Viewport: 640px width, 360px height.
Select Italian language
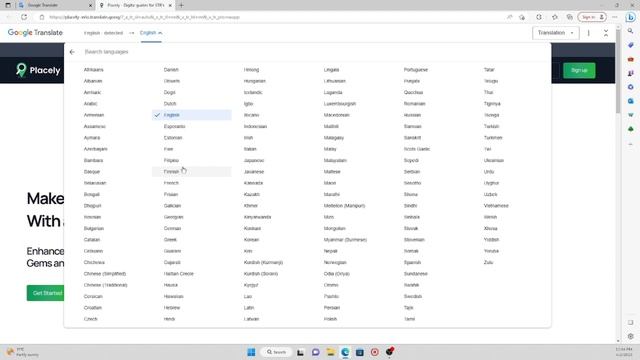(x=250, y=149)
